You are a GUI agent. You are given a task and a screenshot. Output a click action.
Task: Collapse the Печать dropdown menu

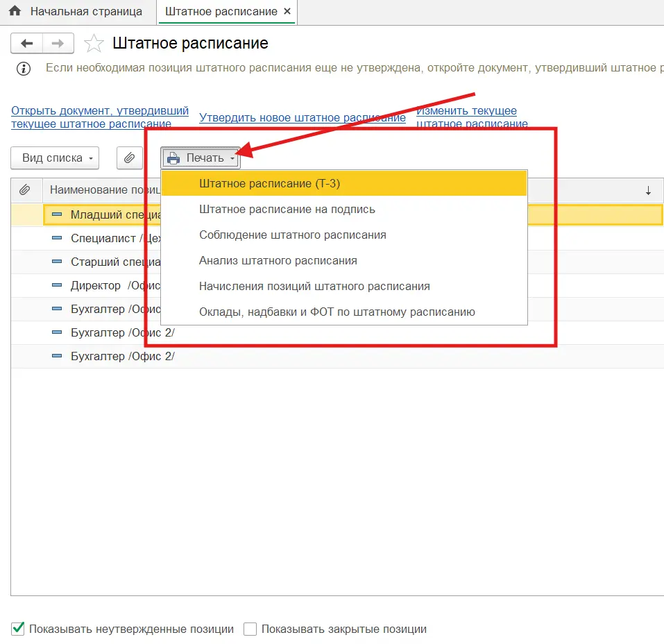point(201,158)
